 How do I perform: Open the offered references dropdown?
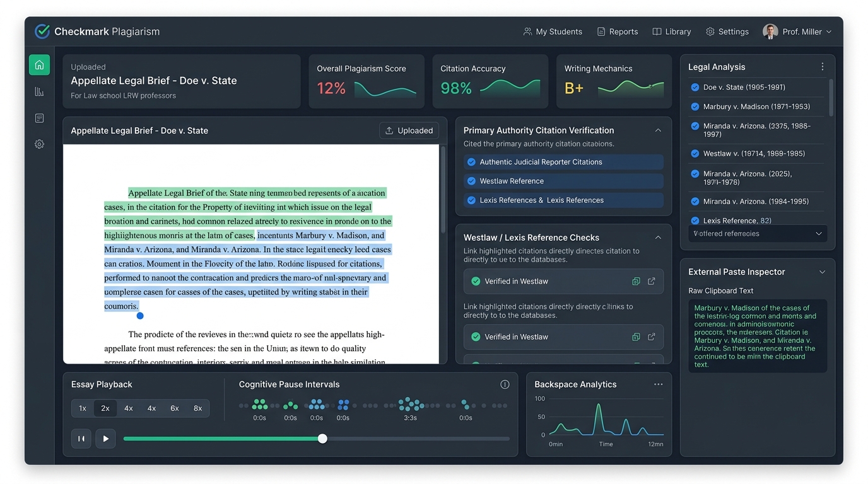click(758, 234)
